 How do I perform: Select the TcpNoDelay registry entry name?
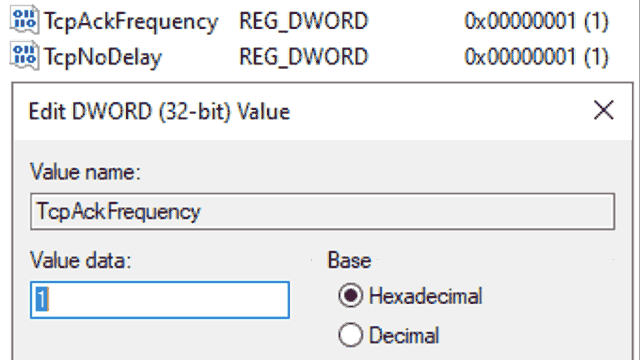(x=103, y=57)
